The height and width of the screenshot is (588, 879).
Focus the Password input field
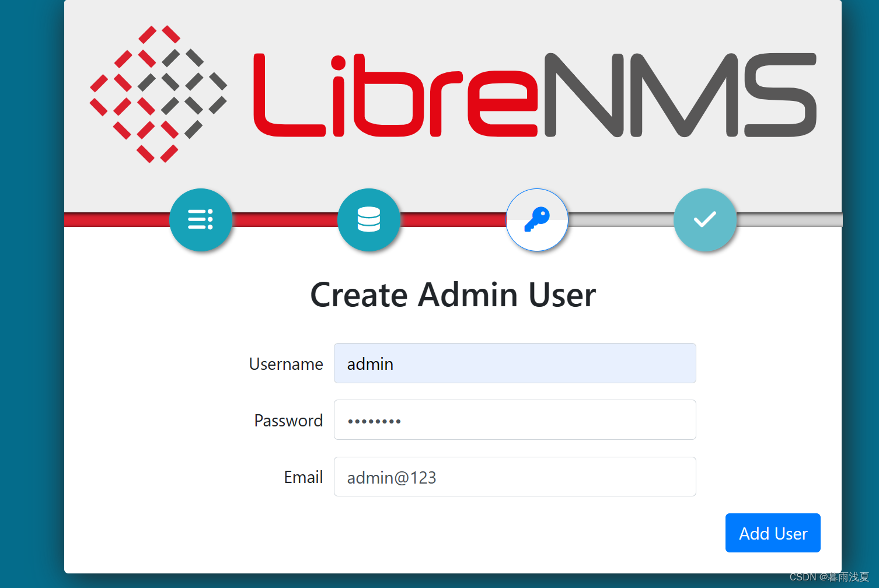point(515,420)
